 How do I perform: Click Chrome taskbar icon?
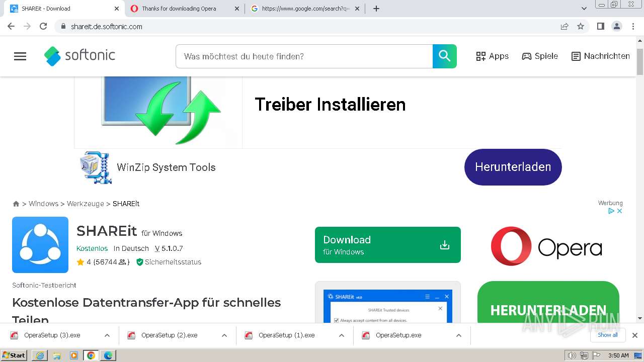91,355
